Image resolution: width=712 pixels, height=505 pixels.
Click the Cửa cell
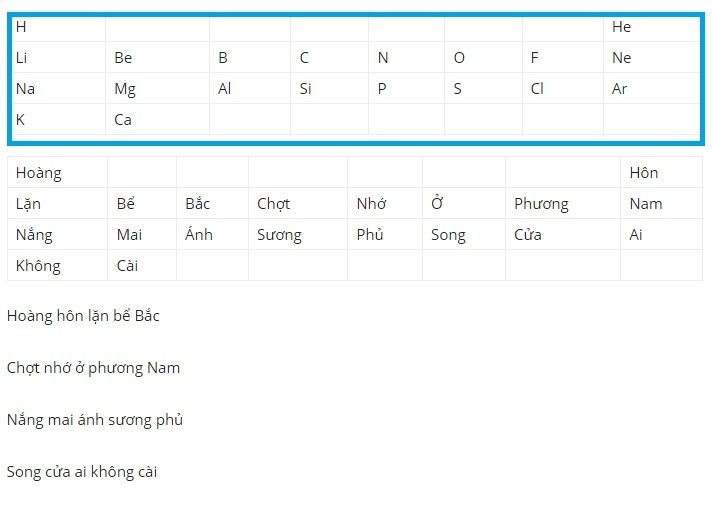click(x=563, y=234)
